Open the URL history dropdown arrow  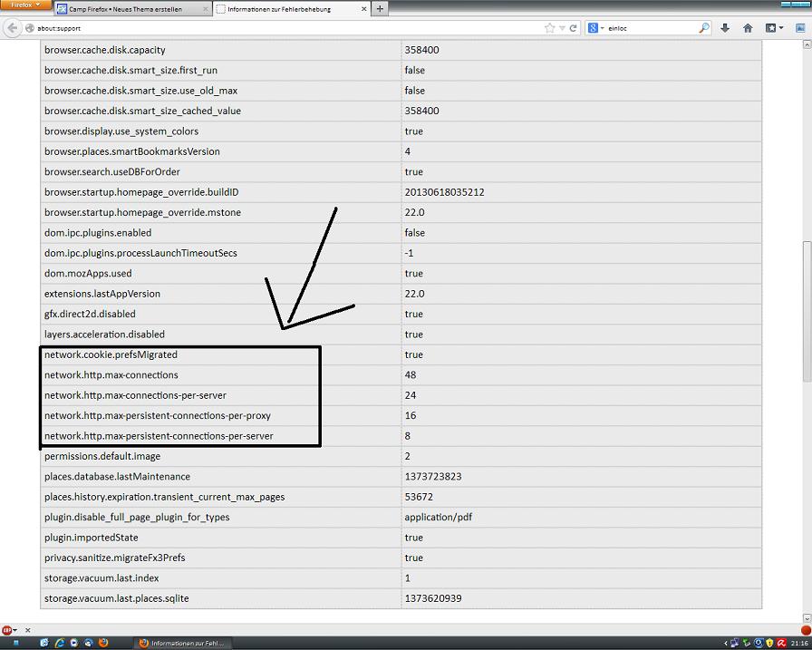pos(562,28)
